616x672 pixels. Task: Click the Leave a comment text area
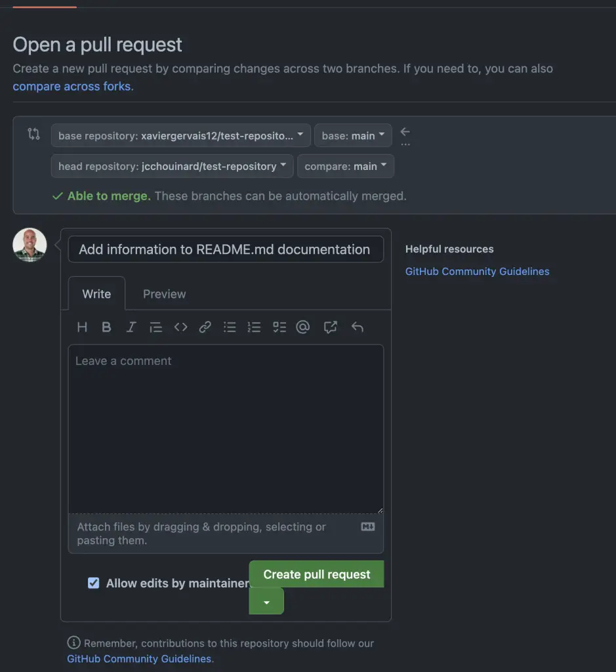(226, 428)
